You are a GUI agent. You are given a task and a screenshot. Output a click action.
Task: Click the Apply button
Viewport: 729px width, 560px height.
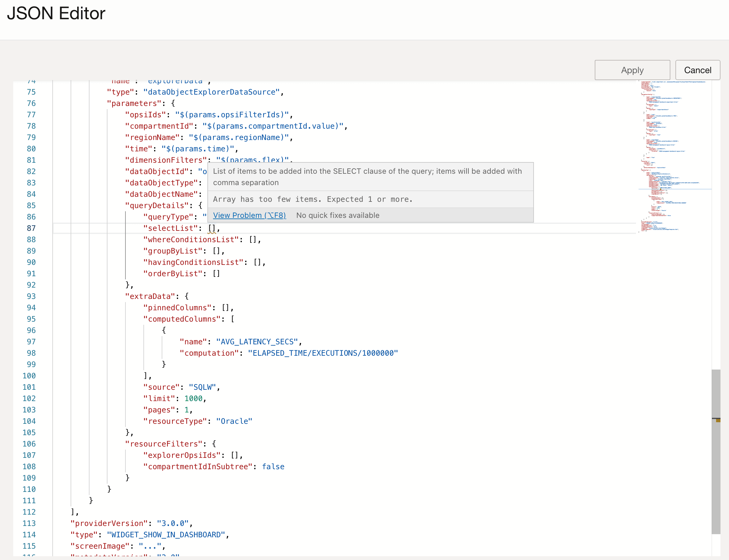pos(632,70)
